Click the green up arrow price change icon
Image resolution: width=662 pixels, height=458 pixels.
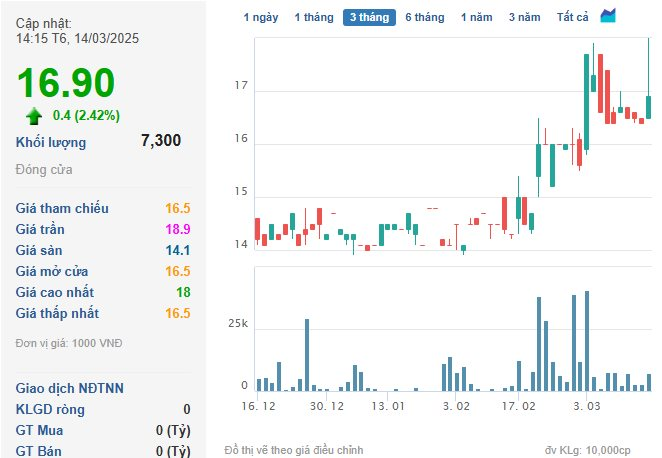pyautogui.click(x=34, y=115)
